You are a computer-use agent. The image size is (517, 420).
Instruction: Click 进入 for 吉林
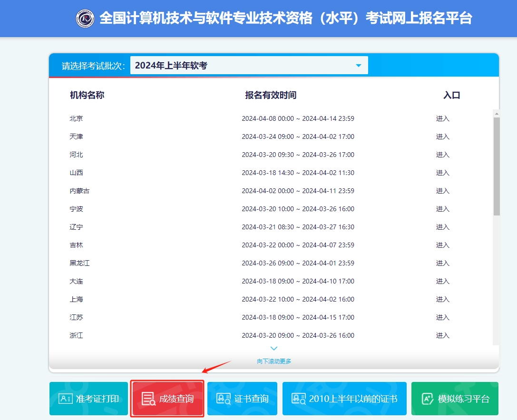[x=442, y=245]
